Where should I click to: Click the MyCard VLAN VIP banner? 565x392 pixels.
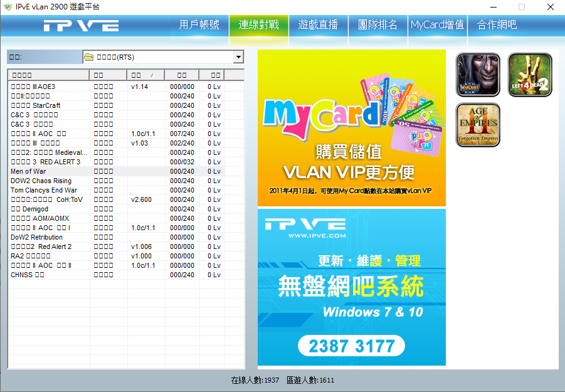click(351, 128)
